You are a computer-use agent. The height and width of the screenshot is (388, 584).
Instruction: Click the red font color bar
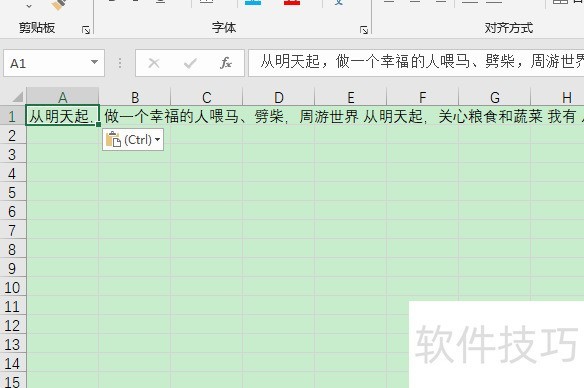coord(292,3)
